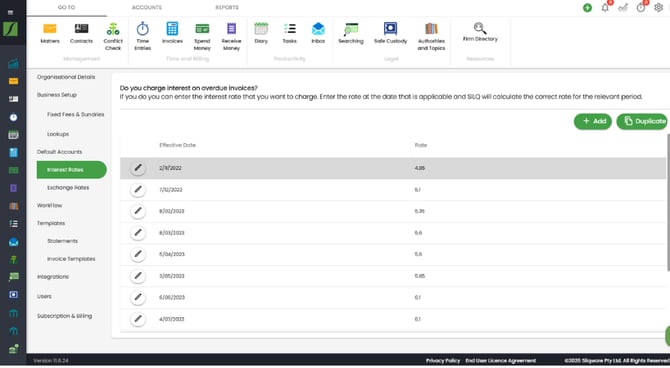Open the timer icon with badge

641,8
